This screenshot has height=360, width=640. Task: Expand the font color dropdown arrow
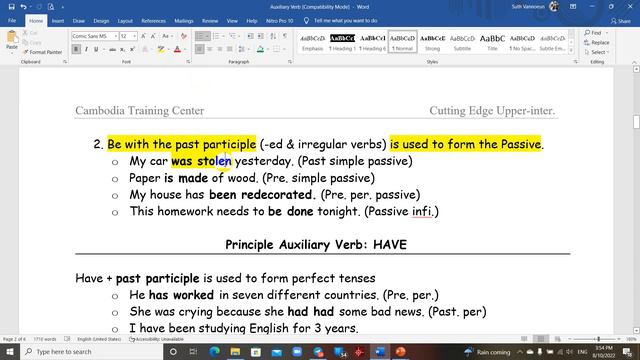tap(184, 49)
